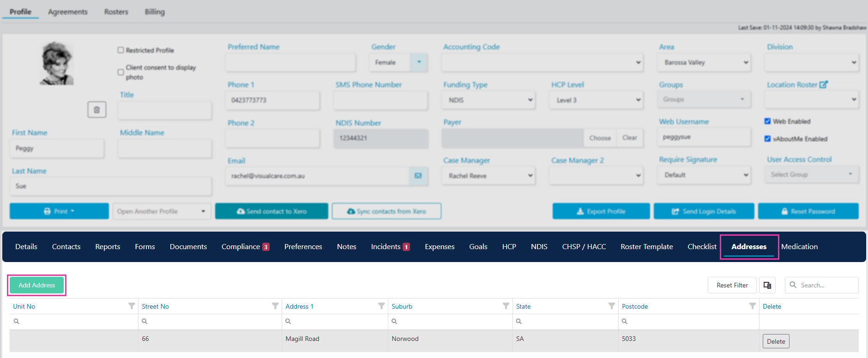Open the Location Roster dropdown
868x358 pixels.
(812, 99)
